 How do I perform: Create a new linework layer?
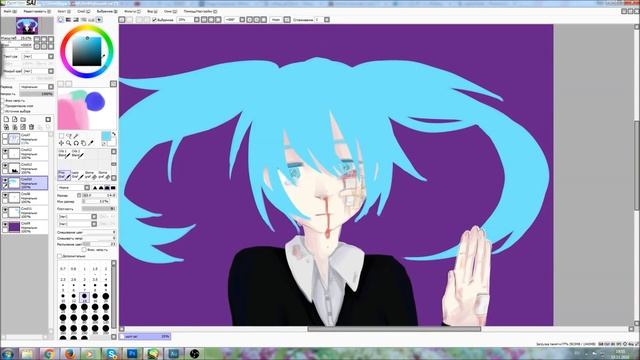pos(15,119)
